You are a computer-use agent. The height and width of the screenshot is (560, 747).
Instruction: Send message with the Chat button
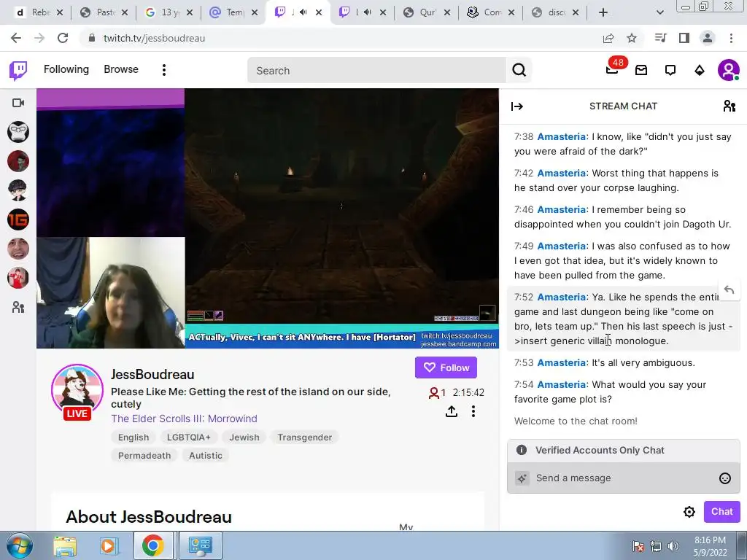(721, 512)
